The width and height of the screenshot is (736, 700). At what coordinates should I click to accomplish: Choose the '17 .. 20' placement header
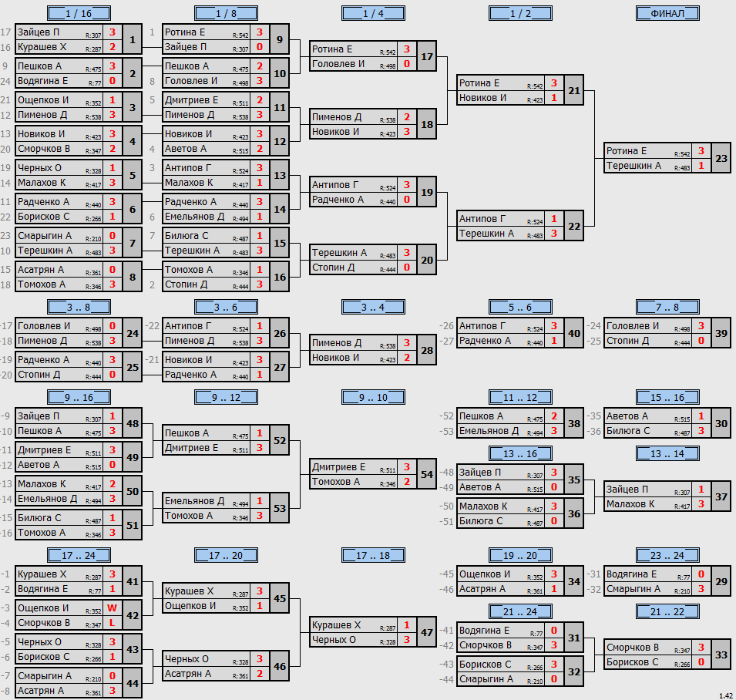226,555
